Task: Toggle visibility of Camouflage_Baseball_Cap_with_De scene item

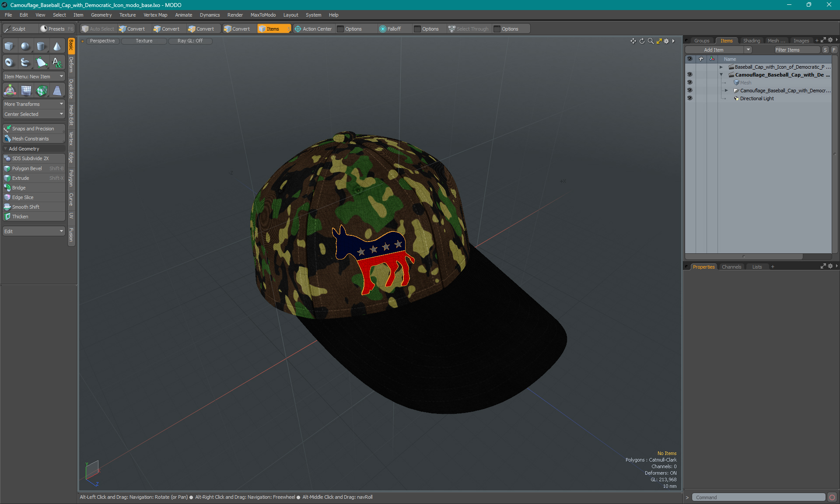Action: (x=689, y=75)
